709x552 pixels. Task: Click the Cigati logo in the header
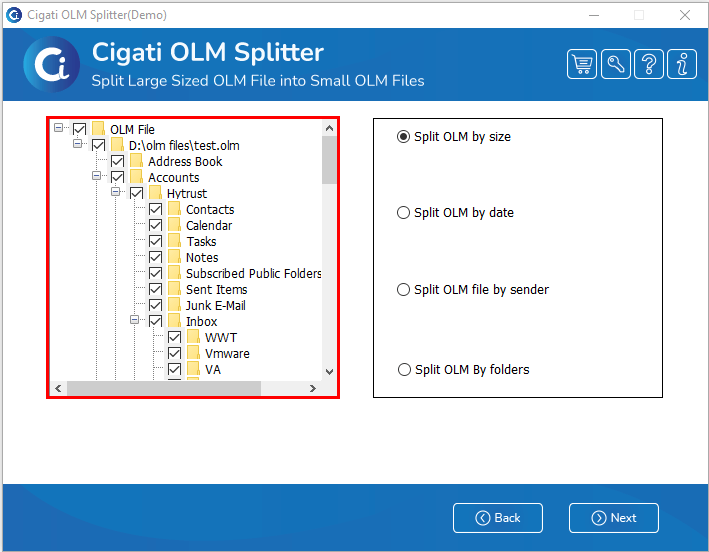click(52, 64)
